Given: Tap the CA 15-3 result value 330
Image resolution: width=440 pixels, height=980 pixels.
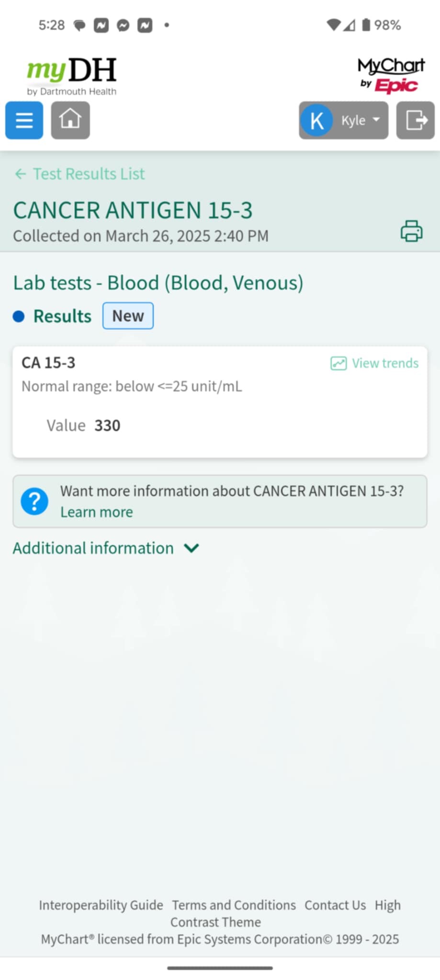Looking at the screenshot, I should (x=107, y=425).
